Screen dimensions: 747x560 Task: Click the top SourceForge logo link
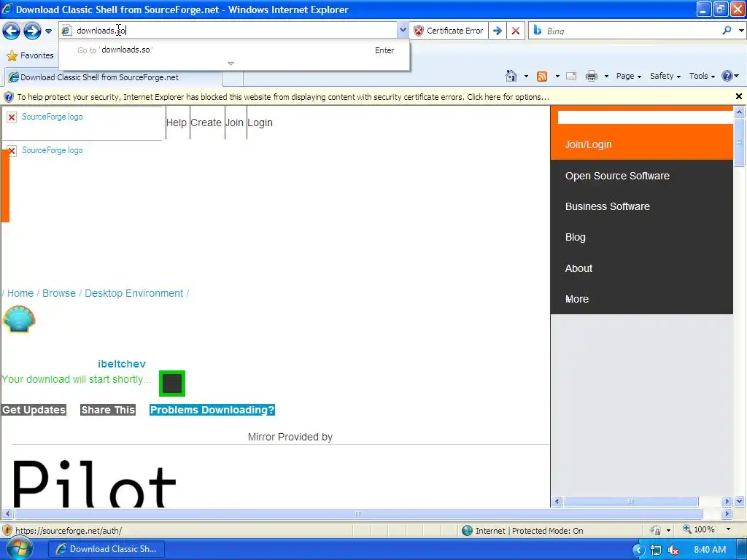click(x=52, y=117)
